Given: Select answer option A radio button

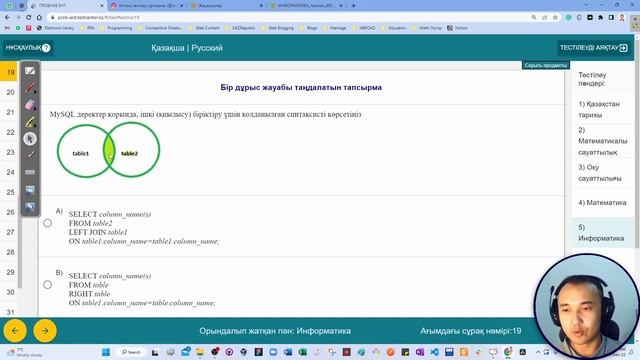Looking at the screenshot, I should (47, 223).
